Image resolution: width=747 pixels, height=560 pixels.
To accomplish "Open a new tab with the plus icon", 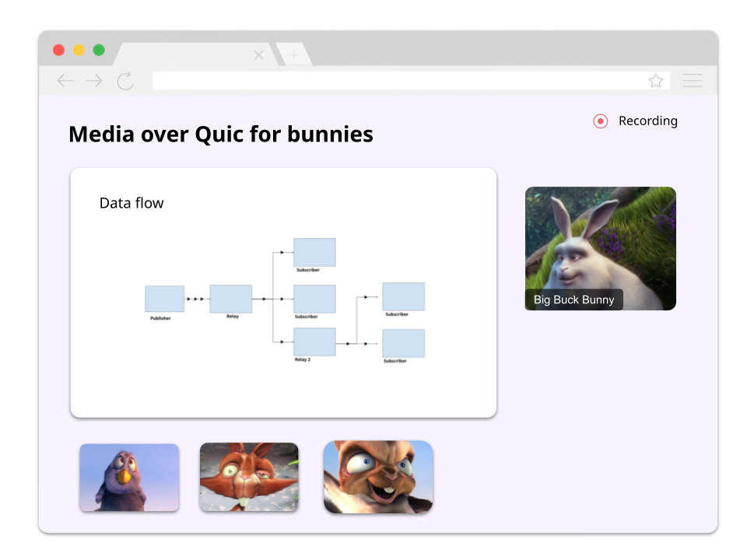I will click(294, 54).
